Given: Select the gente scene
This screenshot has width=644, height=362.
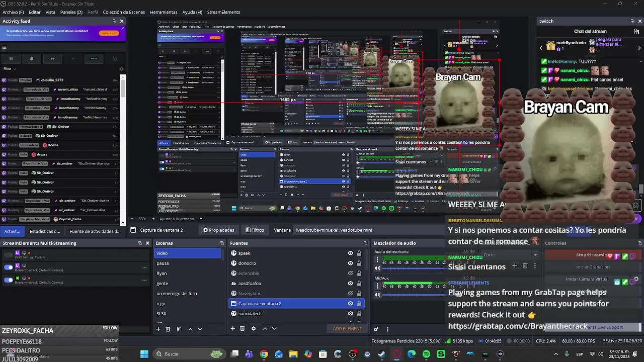Looking at the screenshot, I should tap(188, 284).
